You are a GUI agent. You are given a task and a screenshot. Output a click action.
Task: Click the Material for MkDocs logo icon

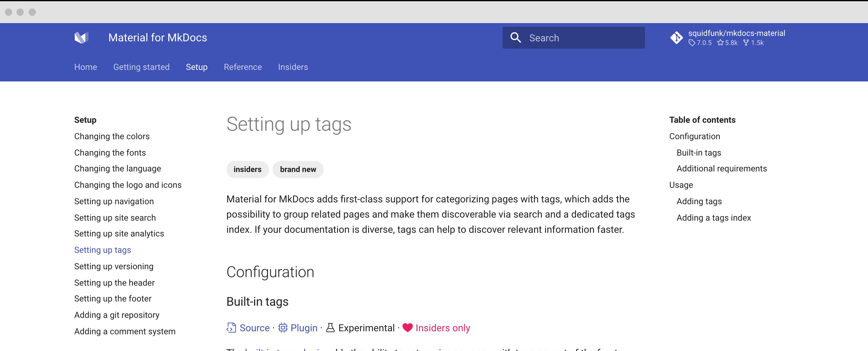pos(81,38)
